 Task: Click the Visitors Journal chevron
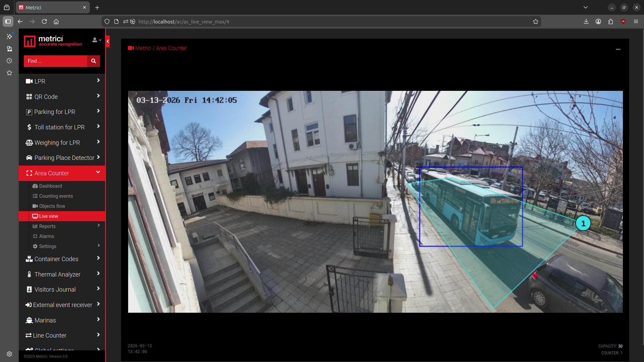(x=98, y=289)
